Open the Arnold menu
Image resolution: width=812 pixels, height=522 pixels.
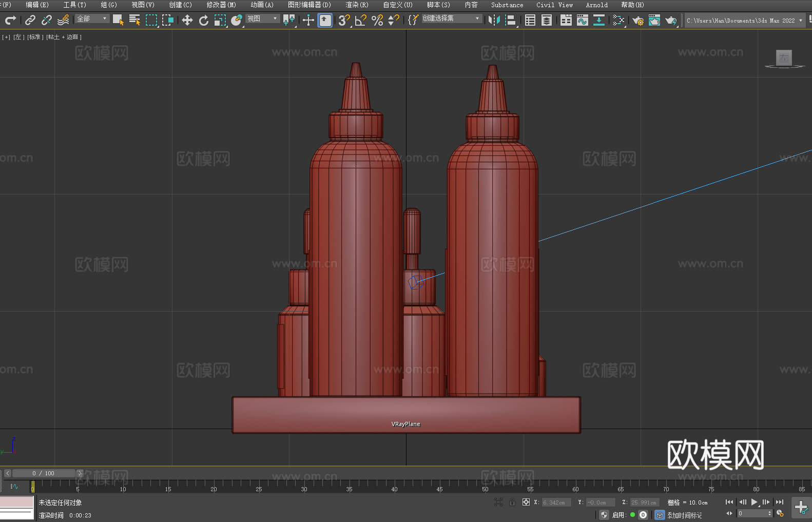click(596, 5)
